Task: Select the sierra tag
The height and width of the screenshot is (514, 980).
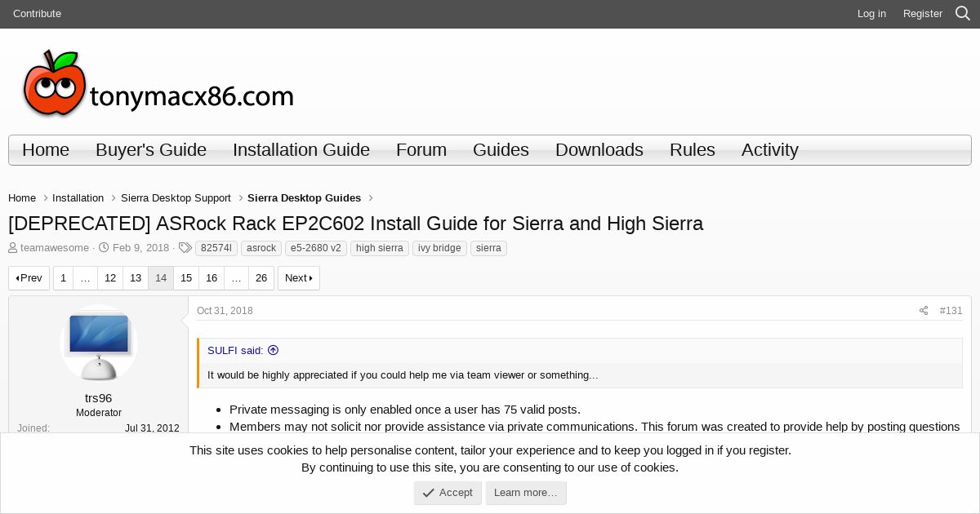Action: click(488, 248)
